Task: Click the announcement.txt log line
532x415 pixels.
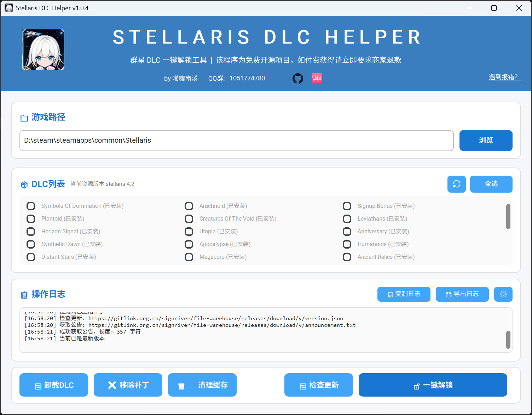Action: tap(190, 325)
